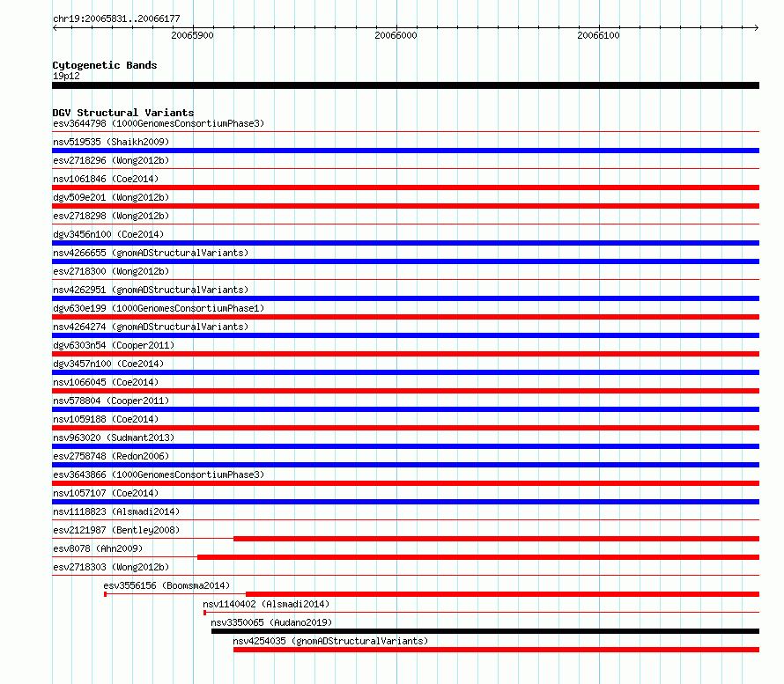Open variant nsv3350065 (Audano2019)
Viewport: 784px width, 684px height.
coord(271,622)
